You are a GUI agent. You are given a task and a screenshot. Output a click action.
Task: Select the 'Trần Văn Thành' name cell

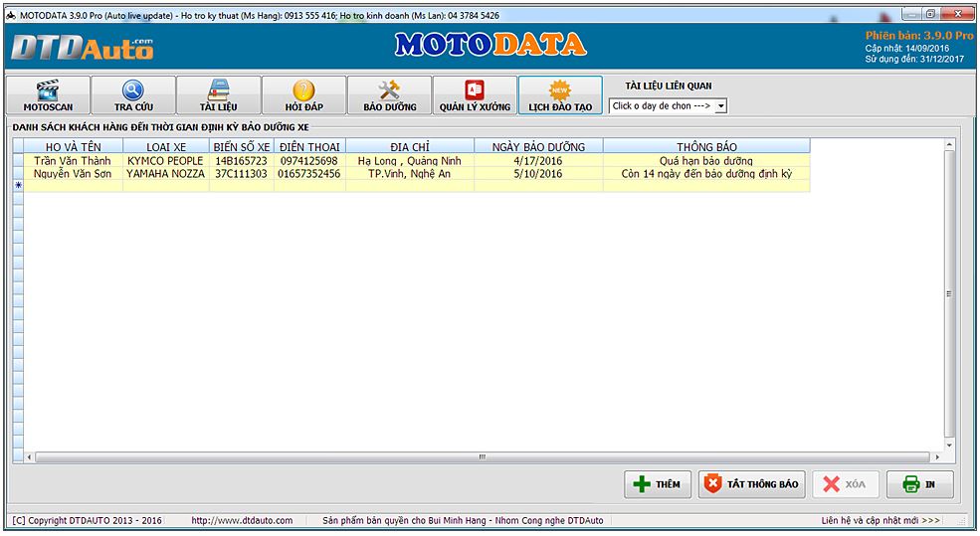(73, 160)
